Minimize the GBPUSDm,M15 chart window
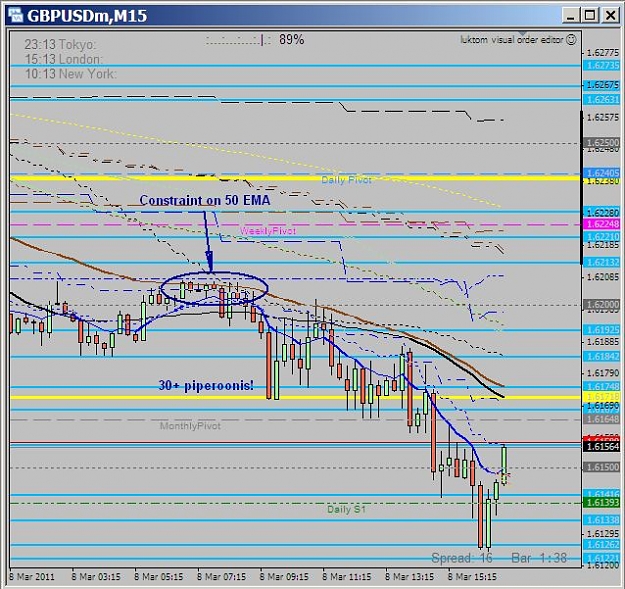Screen dimensions: 625x589 pos(570,16)
